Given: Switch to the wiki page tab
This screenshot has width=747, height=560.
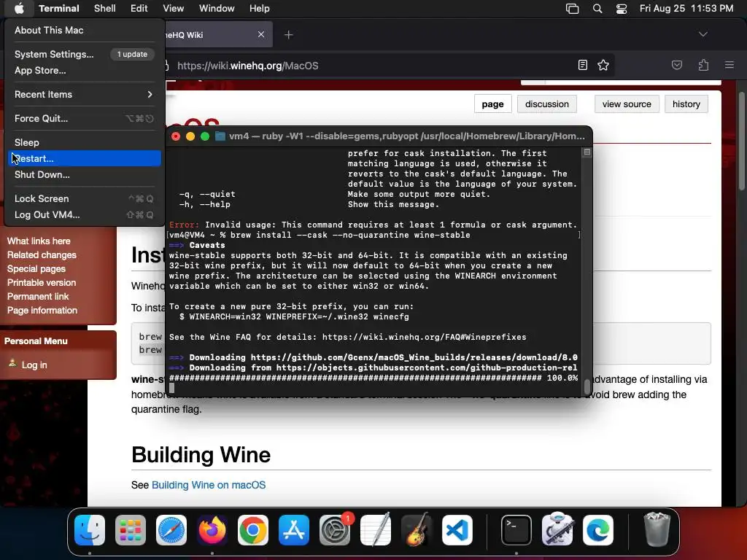Looking at the screenshot, I should click(x=492, y=104).
